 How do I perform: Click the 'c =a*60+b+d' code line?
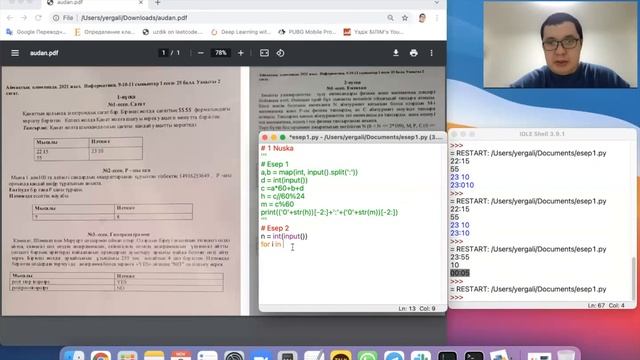pyautogui.click(x=282, y=188)
